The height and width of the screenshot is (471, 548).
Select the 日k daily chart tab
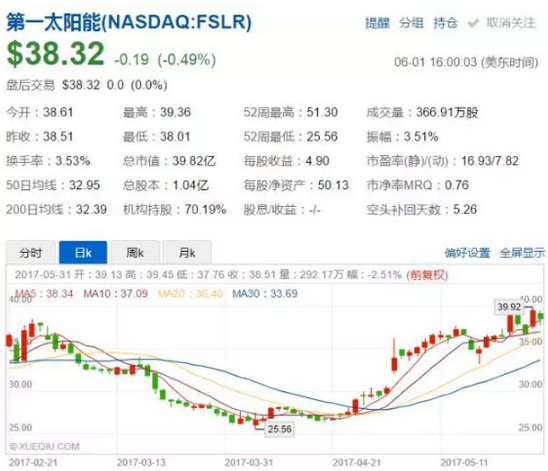[x=83, y=252]
